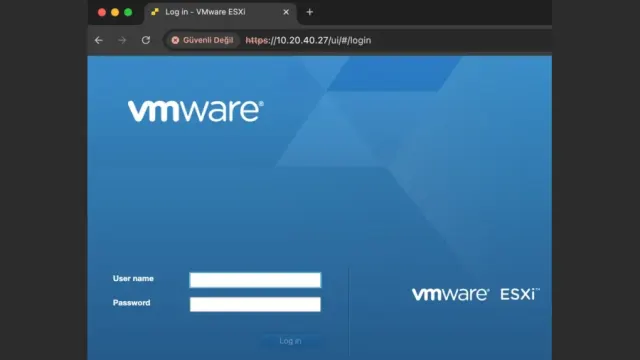Close the Log in - VMware ESXi tab
This screenshot has height=360, width=640.
[x=286, y=12]
